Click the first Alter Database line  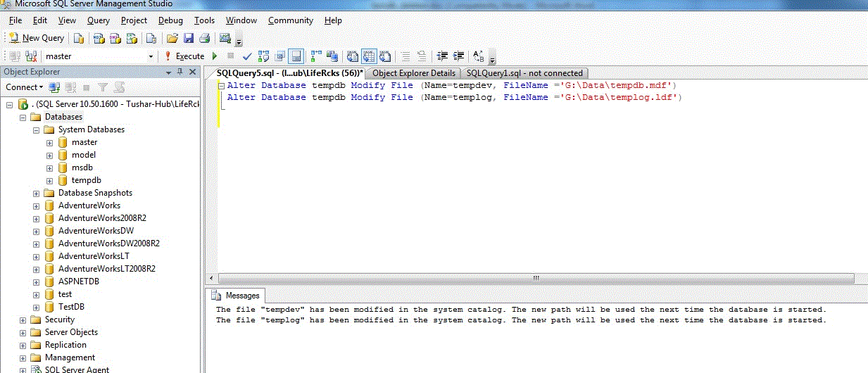pos(451,85)
